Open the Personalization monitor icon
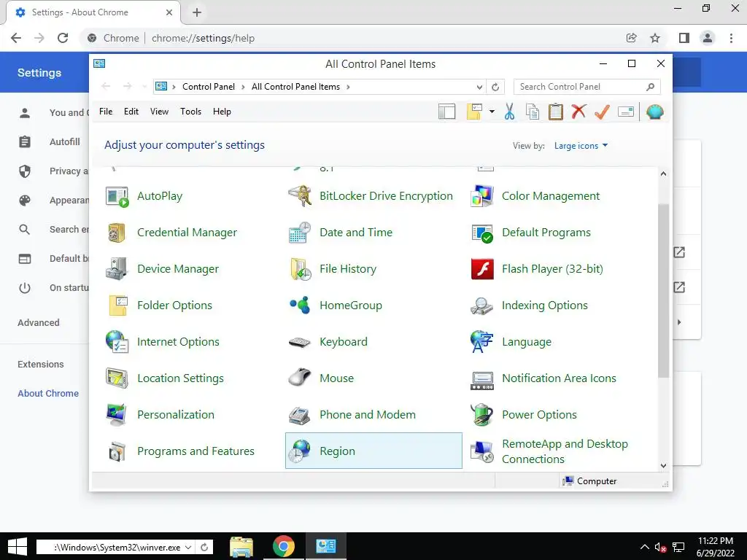Image resolution: width=747 pixels, height=560 pixels. tap(117, 415)
